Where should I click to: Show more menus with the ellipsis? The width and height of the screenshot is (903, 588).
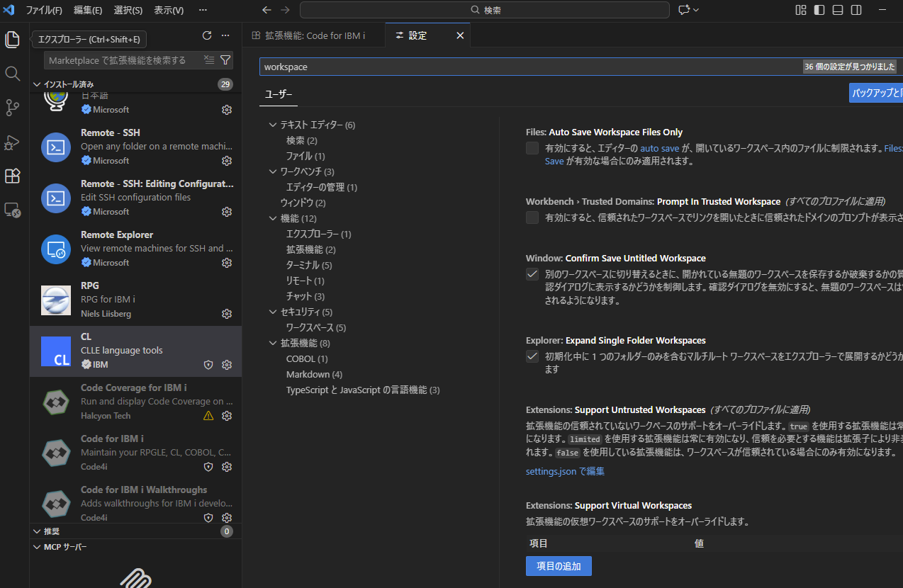[203, 10]
